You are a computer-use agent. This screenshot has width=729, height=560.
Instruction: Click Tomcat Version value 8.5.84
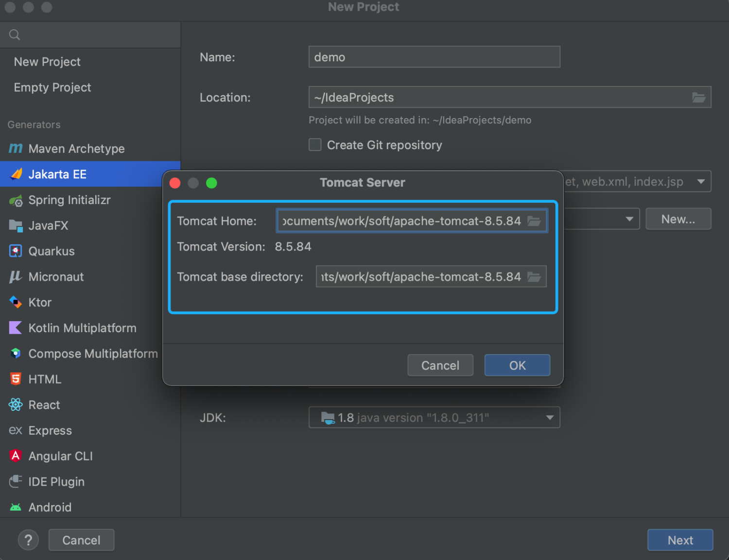[x=293, y=247]
